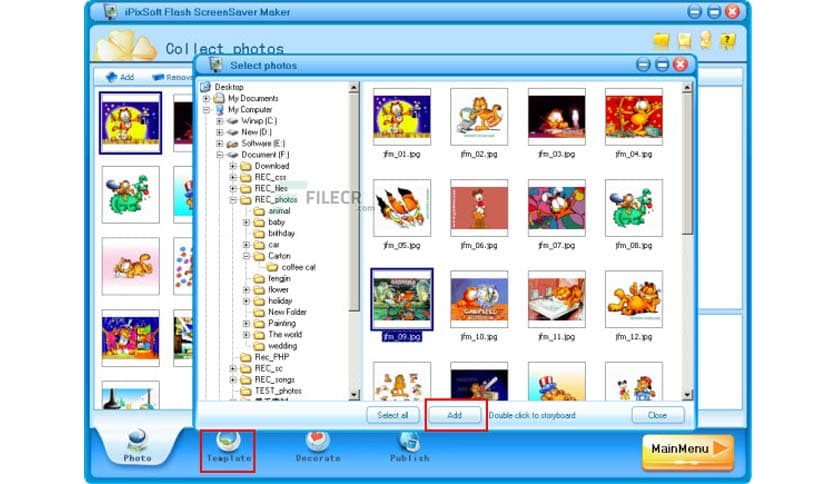Screen dimensions: 836x484
Task: Select thumbnail jfm_11.jpg
Action: point(557,299)
